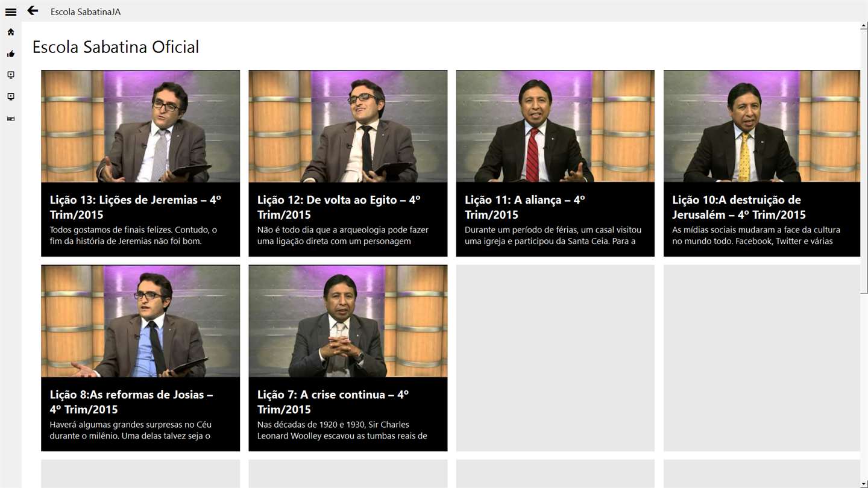Image resolution: width=868 pixels, height=488 pixels.
Task: Open Lição 12 De volta ao Egito thumbnail
Action: (x=348, y=127)
